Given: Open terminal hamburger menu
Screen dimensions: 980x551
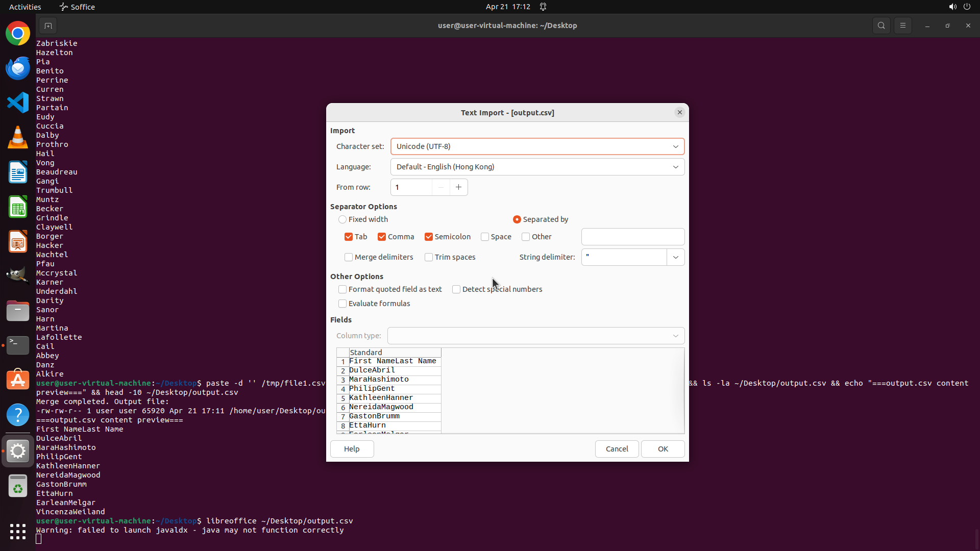Looking at the screenshot, I should tap(902, 26).
